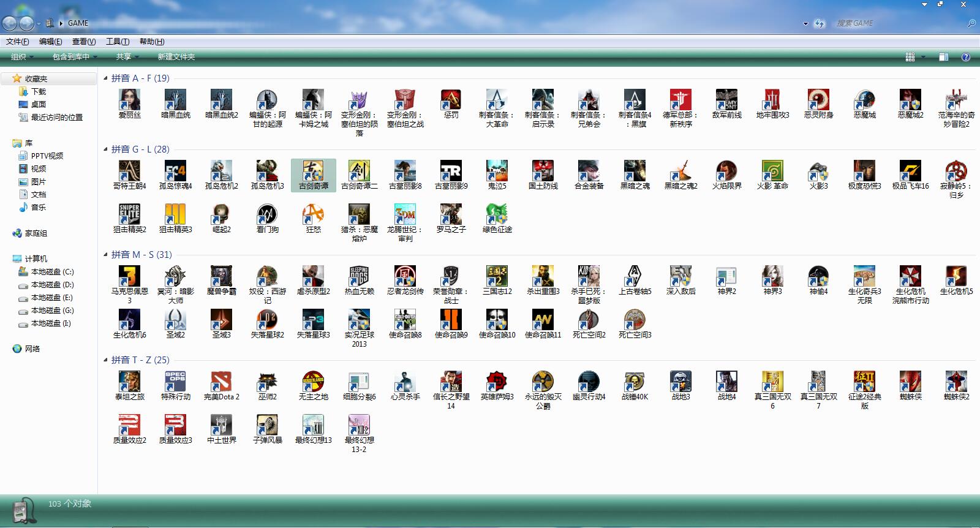Click GAME in the address bar
This screenshot has width=980, height=528.
click(78, 23)
